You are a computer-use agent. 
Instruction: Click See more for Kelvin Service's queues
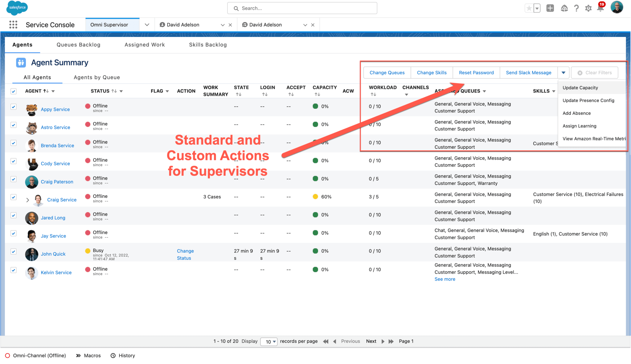445,279
